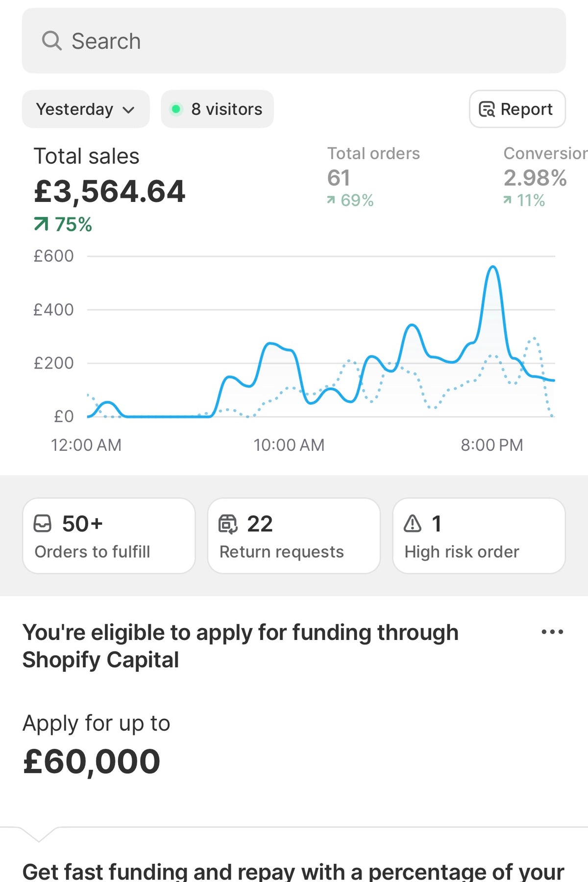Open the three-dot menu for Shopify Capital
Screen dimensions: 588x882
[552, 632]
